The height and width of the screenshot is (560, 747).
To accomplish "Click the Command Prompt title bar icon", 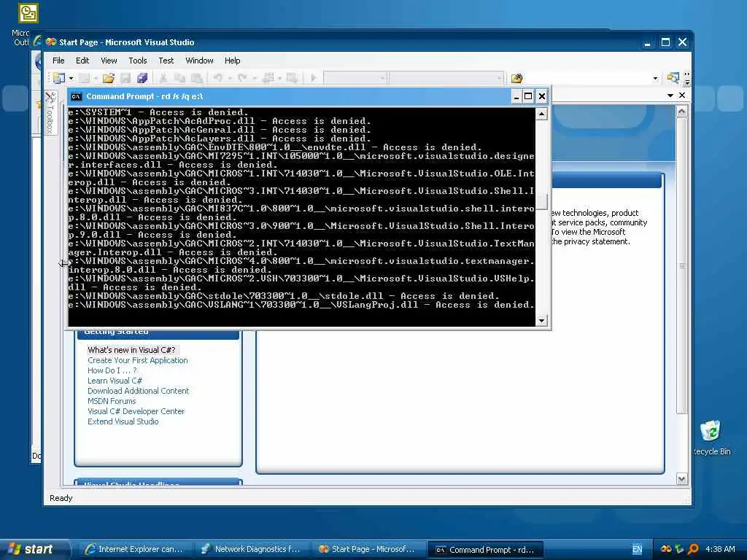I will 76,97.
